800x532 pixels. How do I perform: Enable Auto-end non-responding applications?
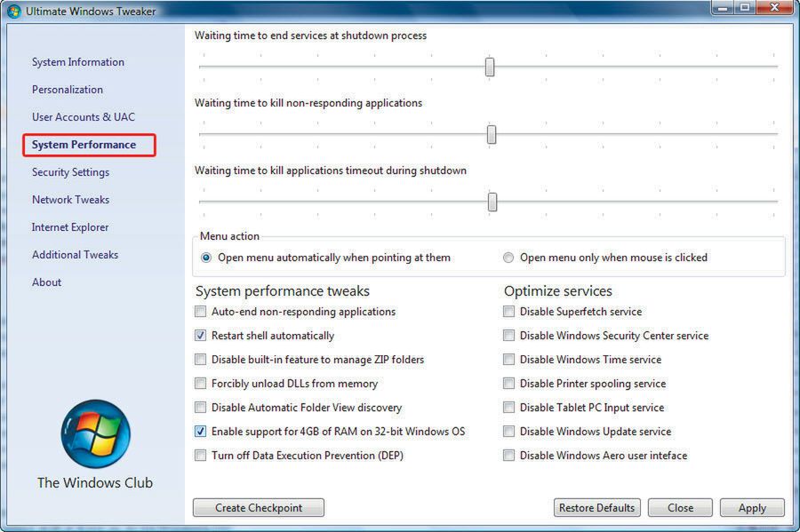201,312
